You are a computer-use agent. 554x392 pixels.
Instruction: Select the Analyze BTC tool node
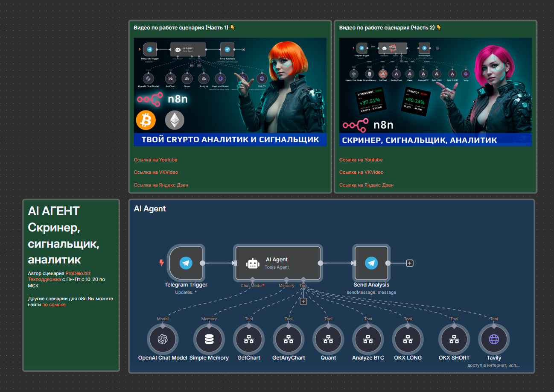point(368,339)
